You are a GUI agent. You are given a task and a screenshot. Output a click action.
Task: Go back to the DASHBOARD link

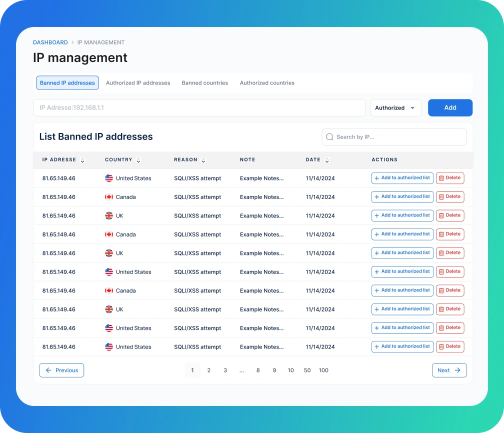tap(50, 42)
